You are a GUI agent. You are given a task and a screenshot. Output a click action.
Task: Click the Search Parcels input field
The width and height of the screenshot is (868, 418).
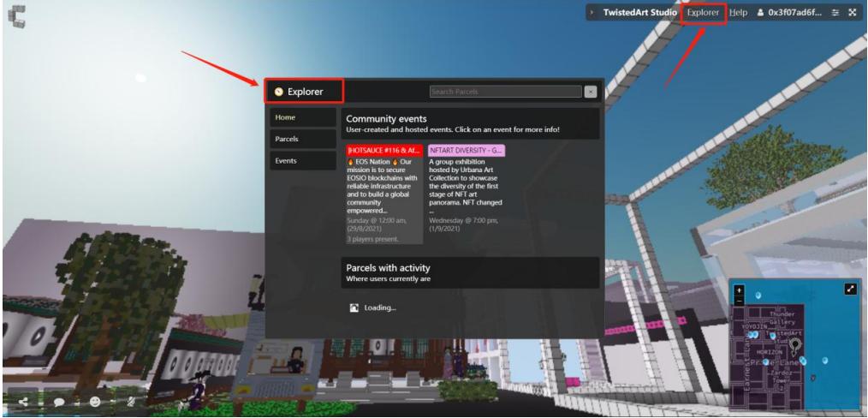505,92
